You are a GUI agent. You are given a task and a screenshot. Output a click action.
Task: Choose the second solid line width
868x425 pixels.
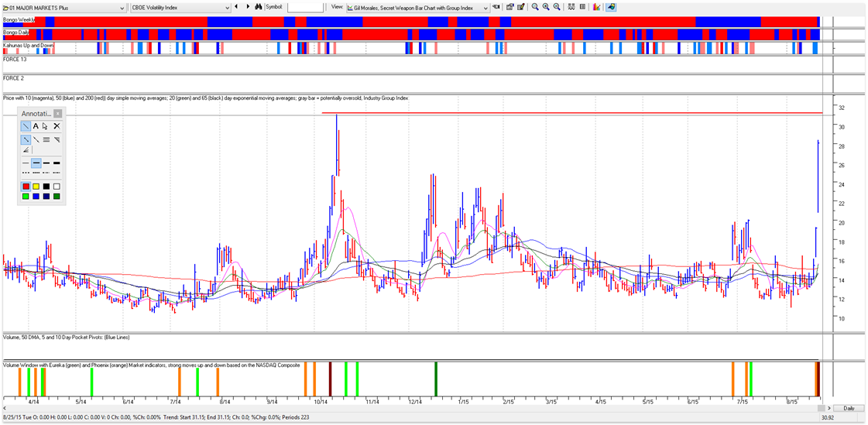pyautogui.click(x=36, y=163)
